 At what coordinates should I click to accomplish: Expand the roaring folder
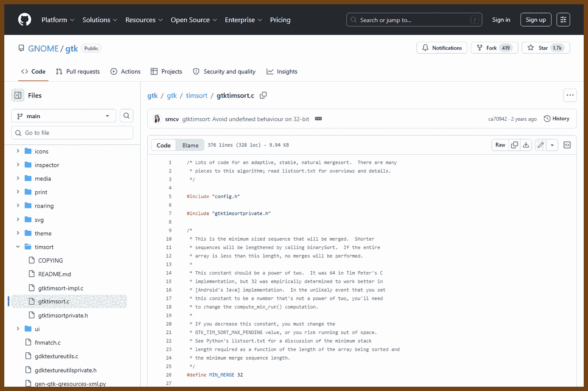18,205
